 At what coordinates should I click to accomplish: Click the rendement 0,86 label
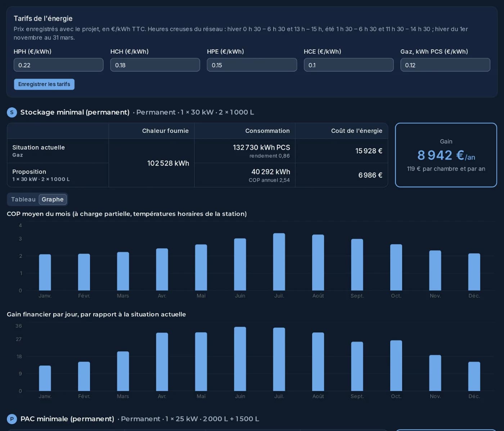(270, 156)
